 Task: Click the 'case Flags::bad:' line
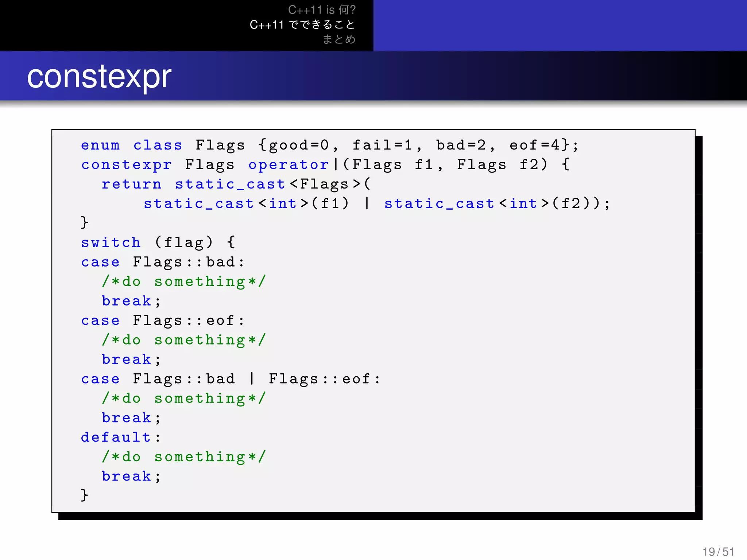coord(163,262)
